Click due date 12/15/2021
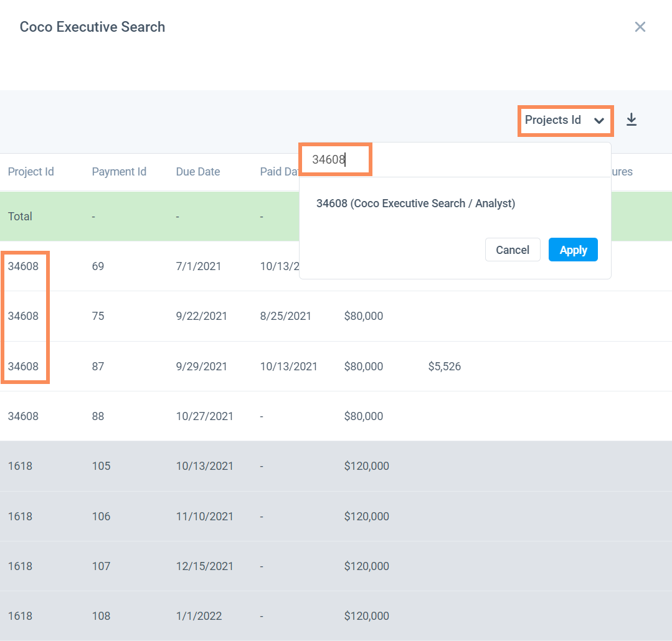 point(204,566)
